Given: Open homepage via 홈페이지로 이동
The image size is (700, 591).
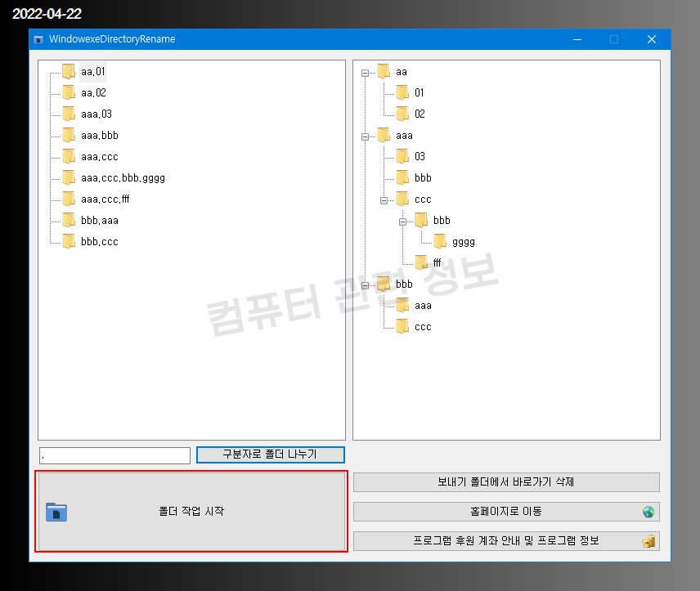Looking at the screenshot, I should pos(506,512).
